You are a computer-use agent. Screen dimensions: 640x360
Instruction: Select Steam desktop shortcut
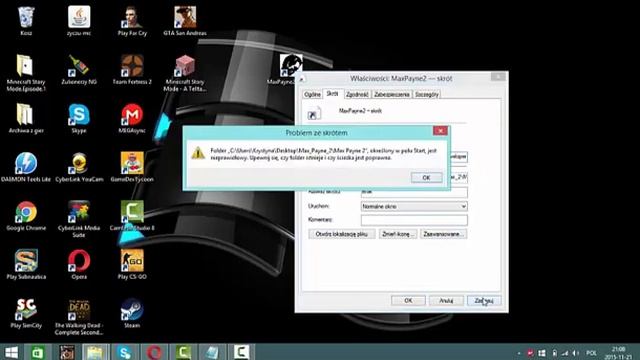[x=132, y=313]
